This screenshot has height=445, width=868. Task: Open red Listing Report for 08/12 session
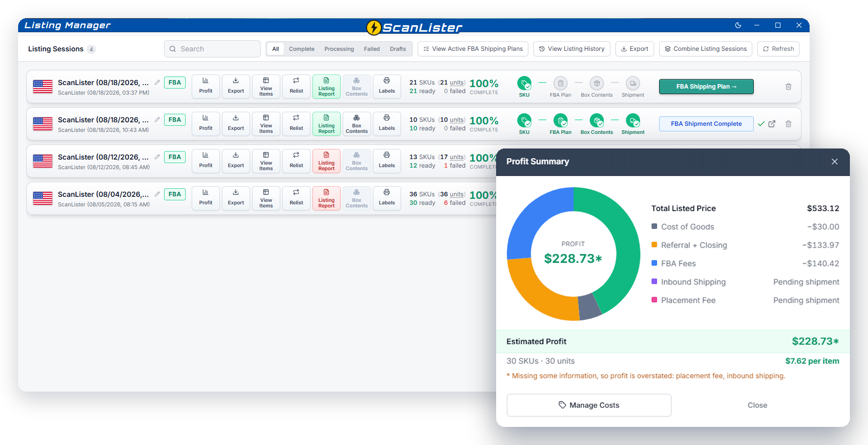327,161
